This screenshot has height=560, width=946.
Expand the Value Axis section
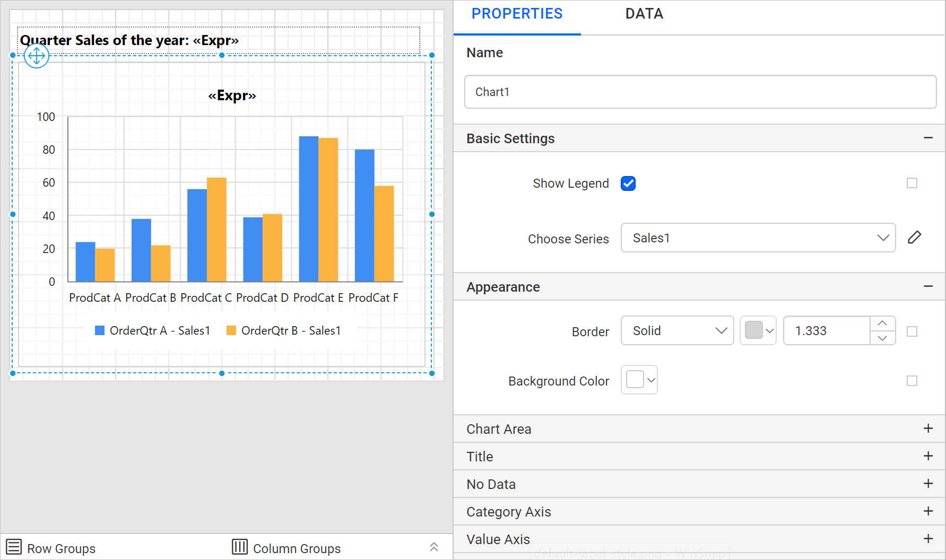[x=928, y=539]
